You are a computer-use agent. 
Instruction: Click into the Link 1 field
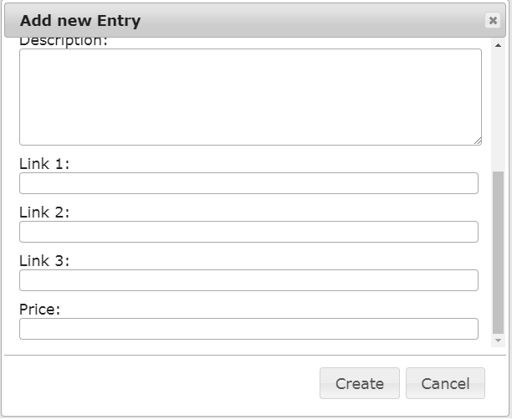click(248, 183)
